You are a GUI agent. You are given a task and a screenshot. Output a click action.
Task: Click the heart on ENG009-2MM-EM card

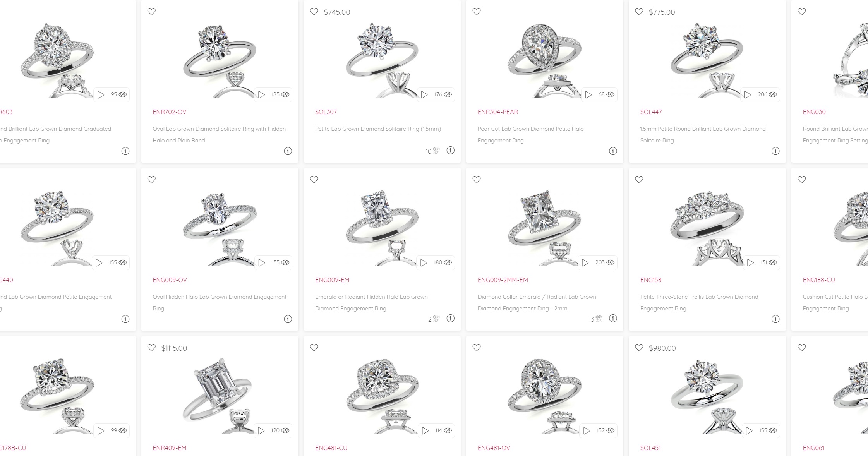pyautogui.click(x=477, y=180)
